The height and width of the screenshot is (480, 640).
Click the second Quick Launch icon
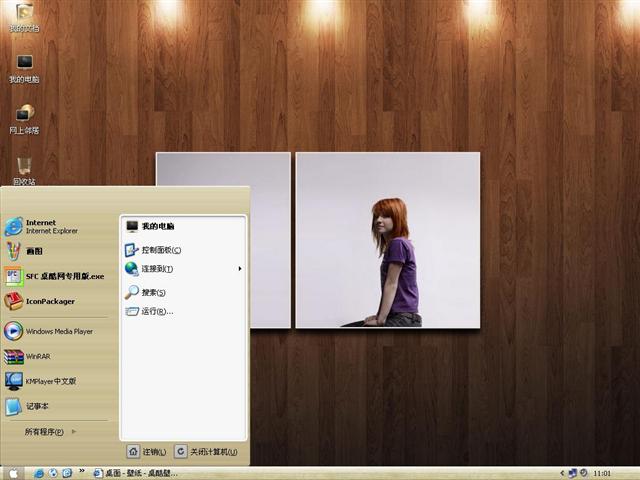[x=53, y=473]
